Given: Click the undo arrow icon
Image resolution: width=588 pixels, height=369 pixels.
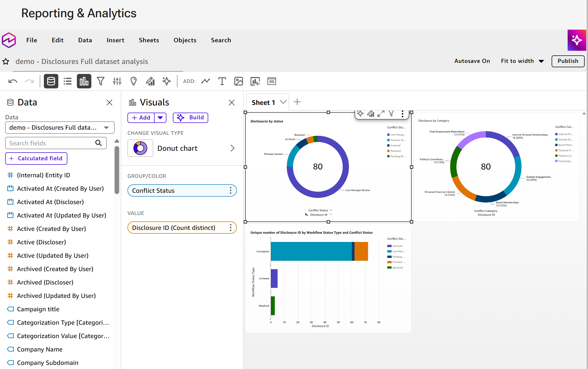Looking at the screenshot, I should click(13, 81).
